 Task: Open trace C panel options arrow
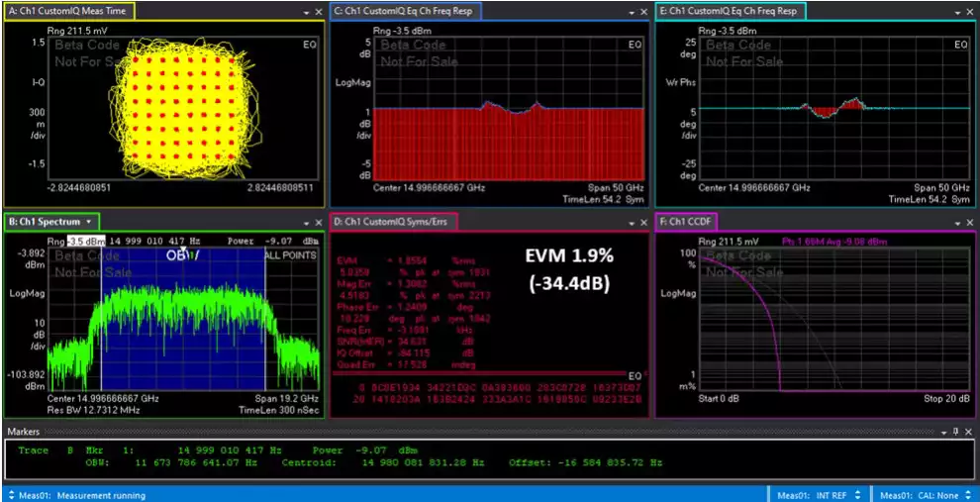(x=633, y=13)
